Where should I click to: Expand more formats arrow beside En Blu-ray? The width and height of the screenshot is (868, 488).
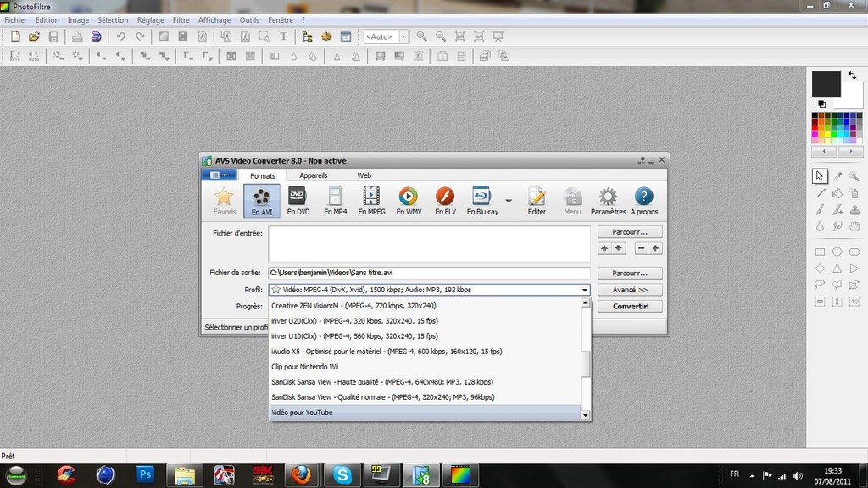pos(509,201)
